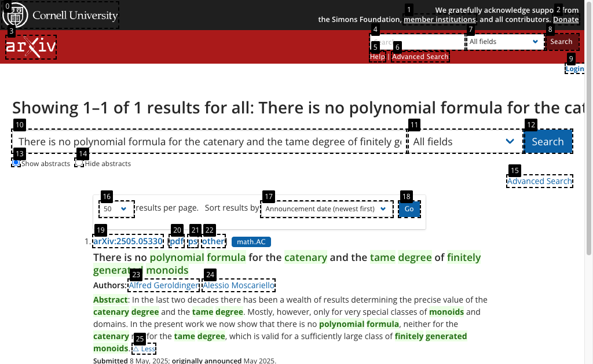Viewport: 593px width, 364px height.
Task: Follow the member institutions link
Action: tap(440, 19)
